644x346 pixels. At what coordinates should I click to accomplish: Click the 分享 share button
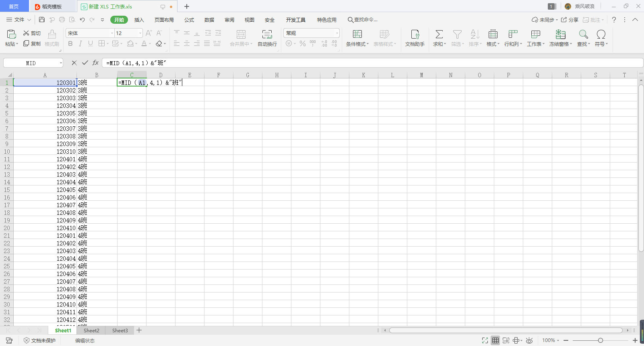[x=570, y=20]
